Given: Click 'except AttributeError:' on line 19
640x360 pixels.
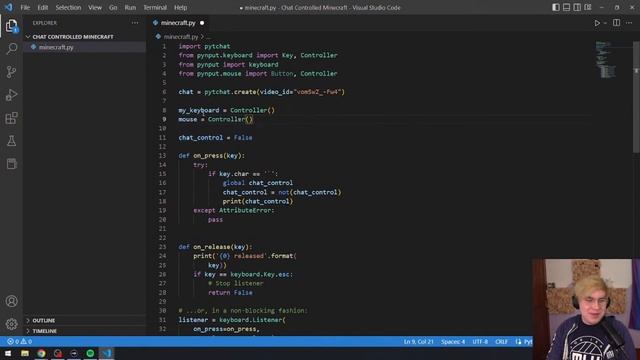Looking at the screenshot, I should click(234, 210).
